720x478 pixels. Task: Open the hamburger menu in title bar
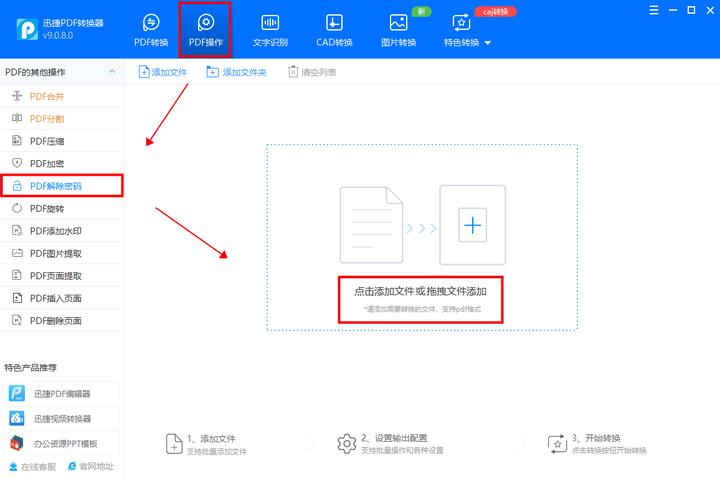point(654,10)
